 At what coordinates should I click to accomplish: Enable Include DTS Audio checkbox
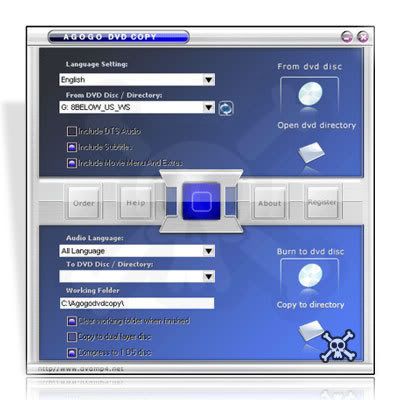(72, 131)
